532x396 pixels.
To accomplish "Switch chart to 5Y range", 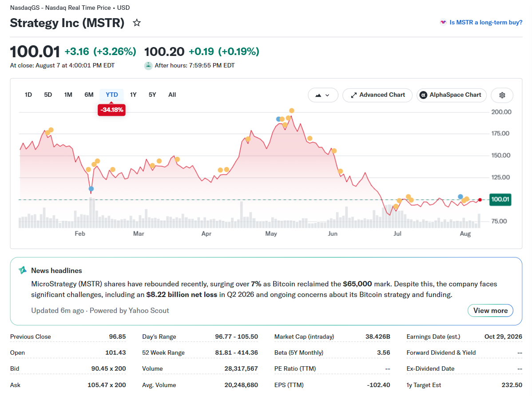I will (152, 95).
